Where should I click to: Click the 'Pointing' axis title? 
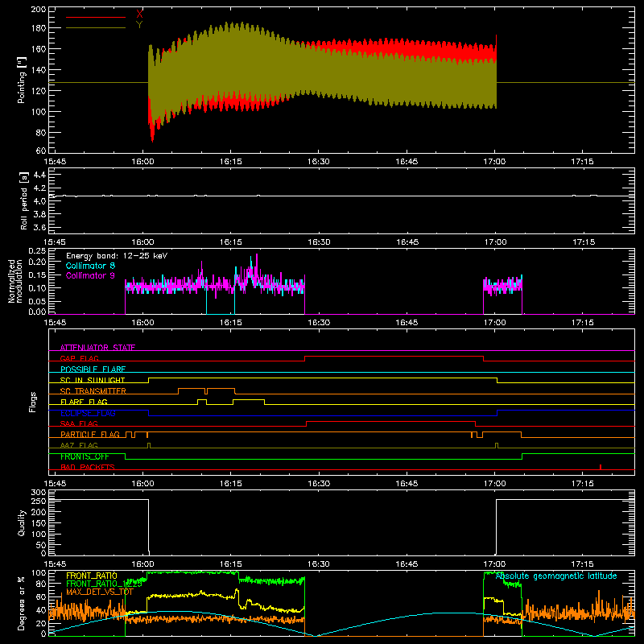[22, 80]
